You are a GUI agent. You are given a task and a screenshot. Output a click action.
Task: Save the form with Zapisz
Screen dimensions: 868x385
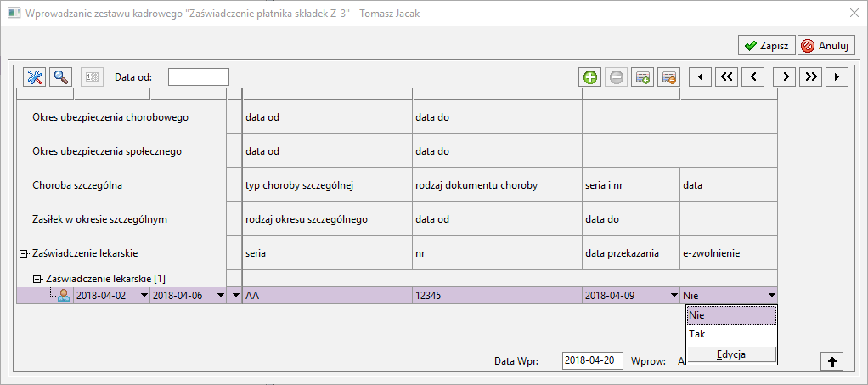[x=765, y=45]
